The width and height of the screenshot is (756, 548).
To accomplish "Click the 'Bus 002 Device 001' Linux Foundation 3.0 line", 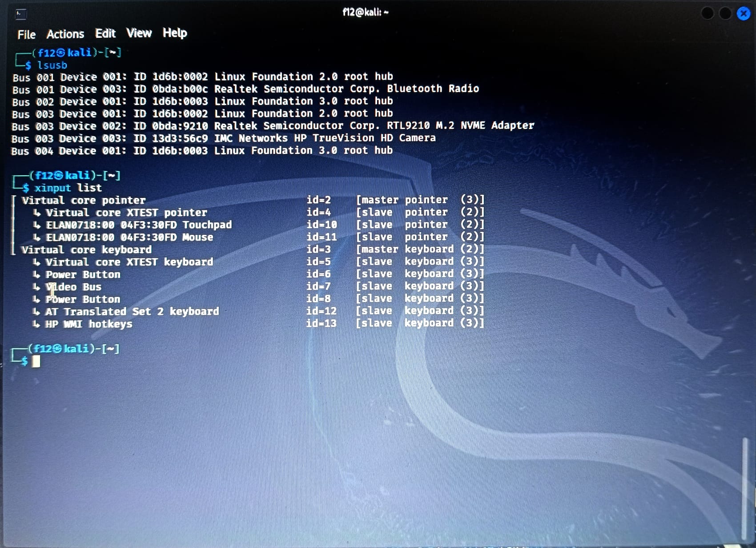I will (202, 101).
